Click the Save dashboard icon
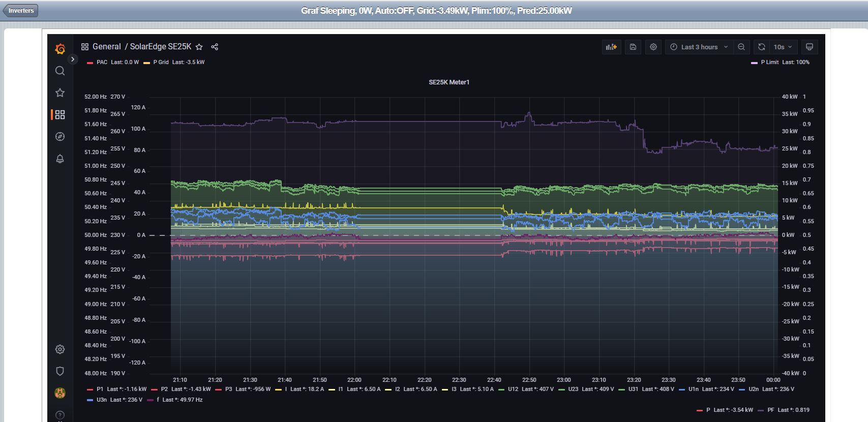 tap(633, 47)
